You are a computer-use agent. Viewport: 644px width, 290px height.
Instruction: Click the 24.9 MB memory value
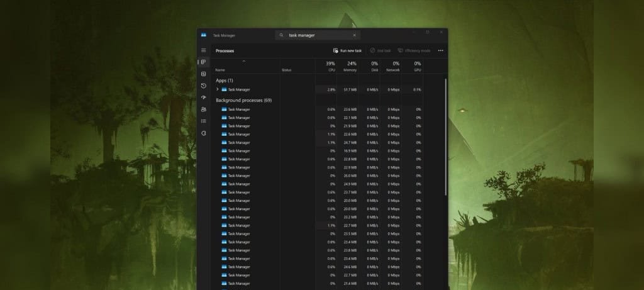[x=350, y=184]
